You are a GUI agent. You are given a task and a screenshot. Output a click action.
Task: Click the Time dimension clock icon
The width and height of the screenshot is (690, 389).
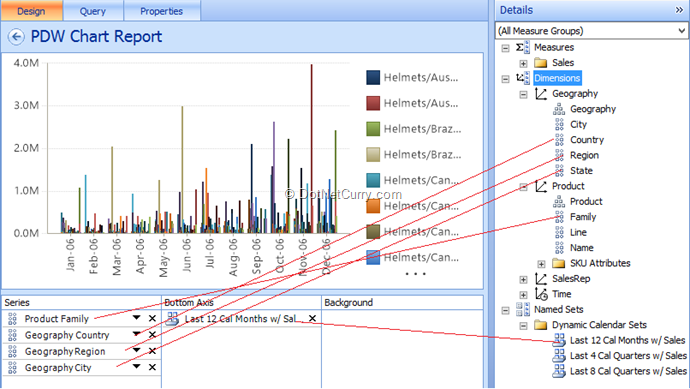click(x=541, y=294)
